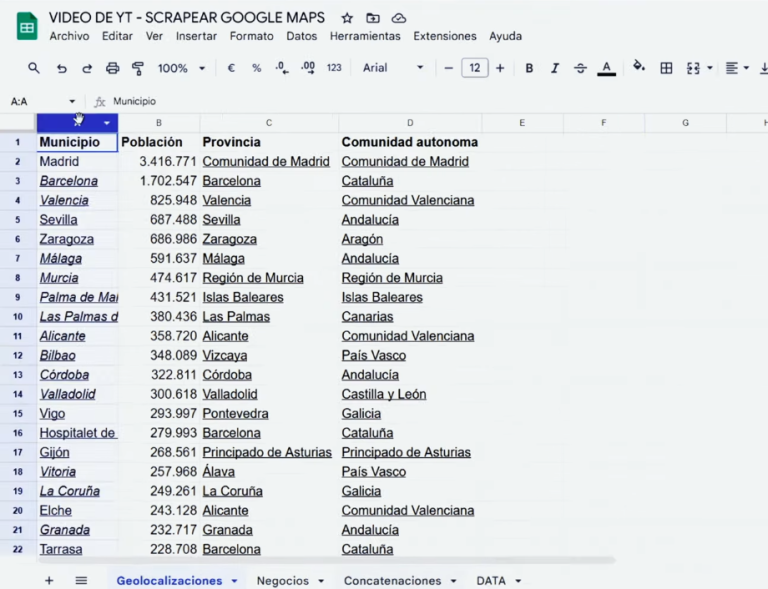Toggle bold formatting
This screenshot has width=768, height=589.
coord(529,68)
